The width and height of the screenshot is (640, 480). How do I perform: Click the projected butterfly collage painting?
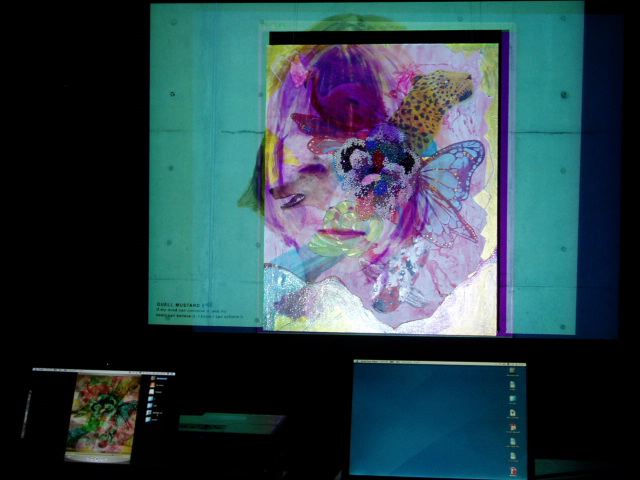381,189
